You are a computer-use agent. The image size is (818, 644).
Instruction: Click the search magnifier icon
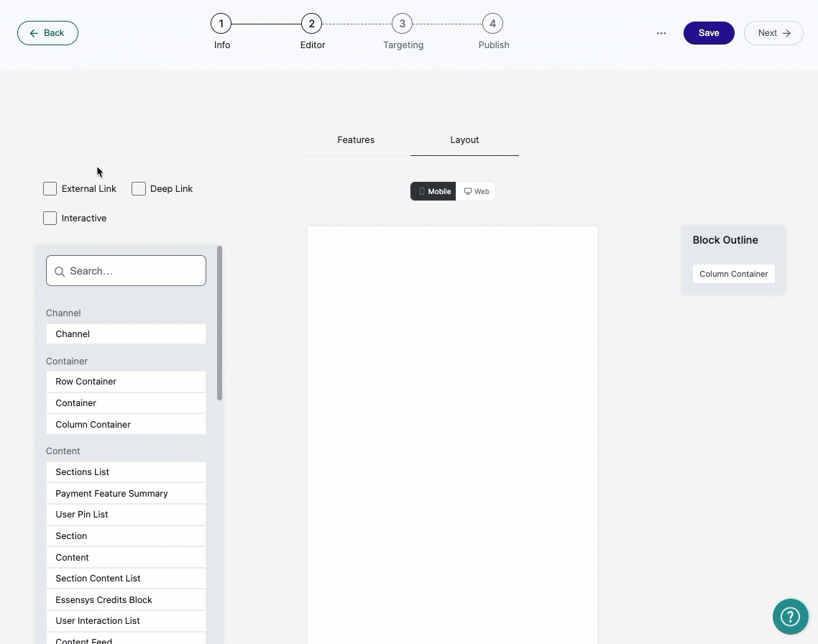[x=60, y=272]
